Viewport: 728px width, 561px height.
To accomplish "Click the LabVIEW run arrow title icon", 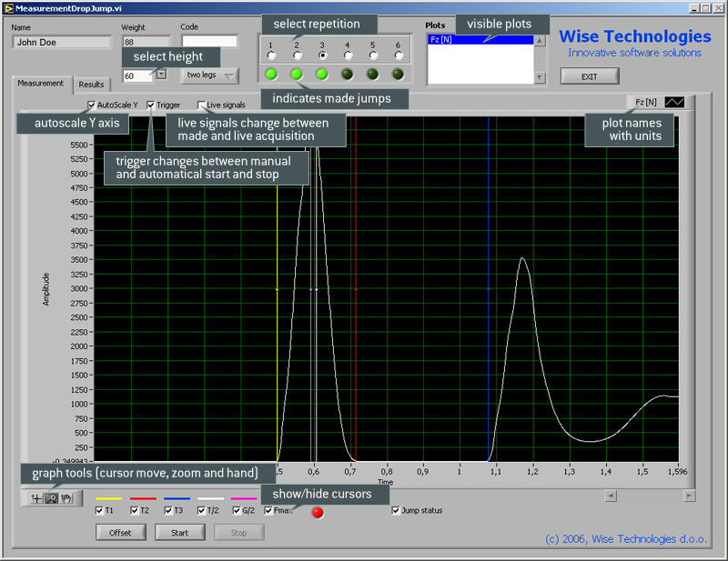I will 8,8.
